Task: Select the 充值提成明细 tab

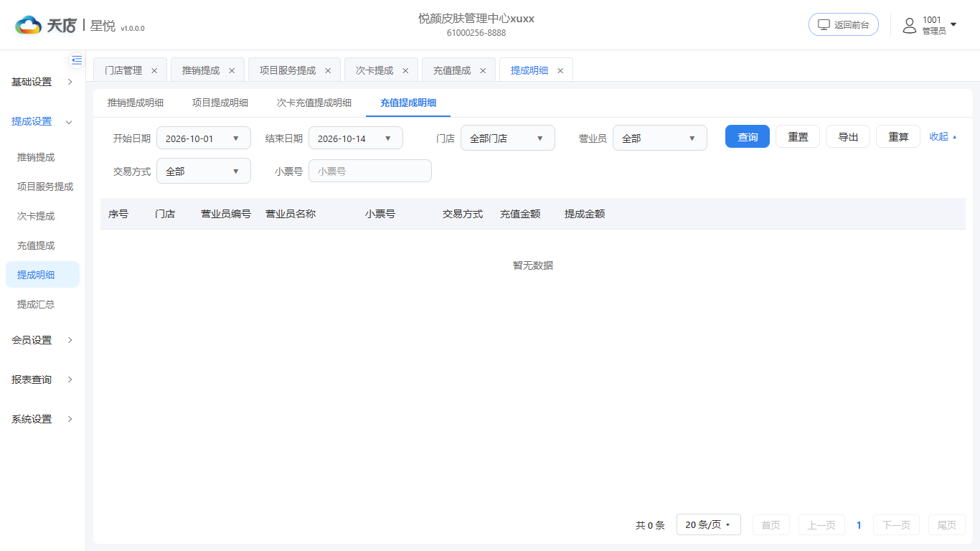Action: [408, 103]
